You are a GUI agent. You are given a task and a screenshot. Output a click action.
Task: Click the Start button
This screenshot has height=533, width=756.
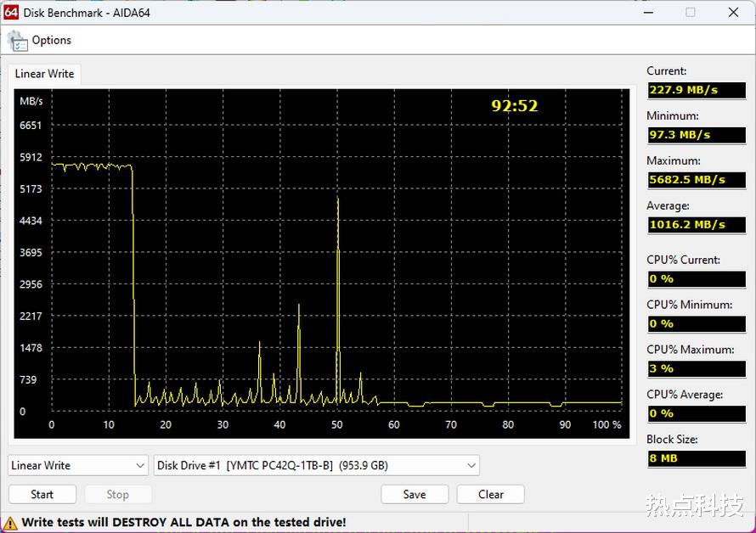(x=42, y=495)
